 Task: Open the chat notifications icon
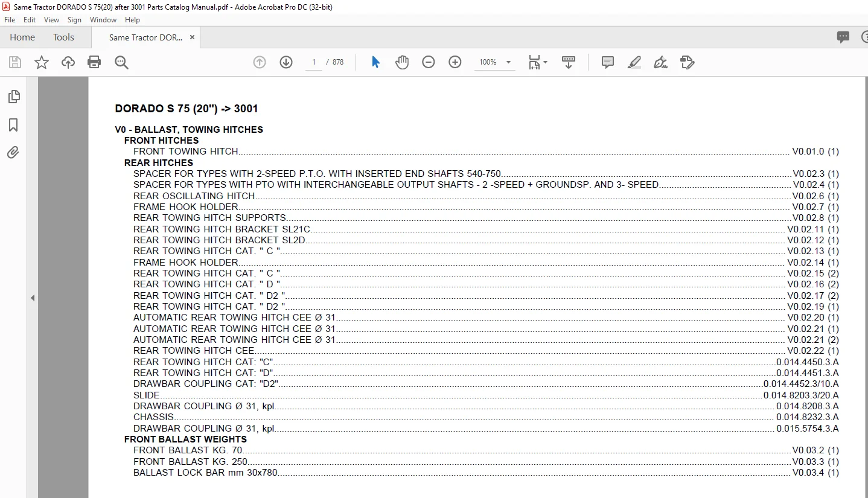click(x=843, y=37)
